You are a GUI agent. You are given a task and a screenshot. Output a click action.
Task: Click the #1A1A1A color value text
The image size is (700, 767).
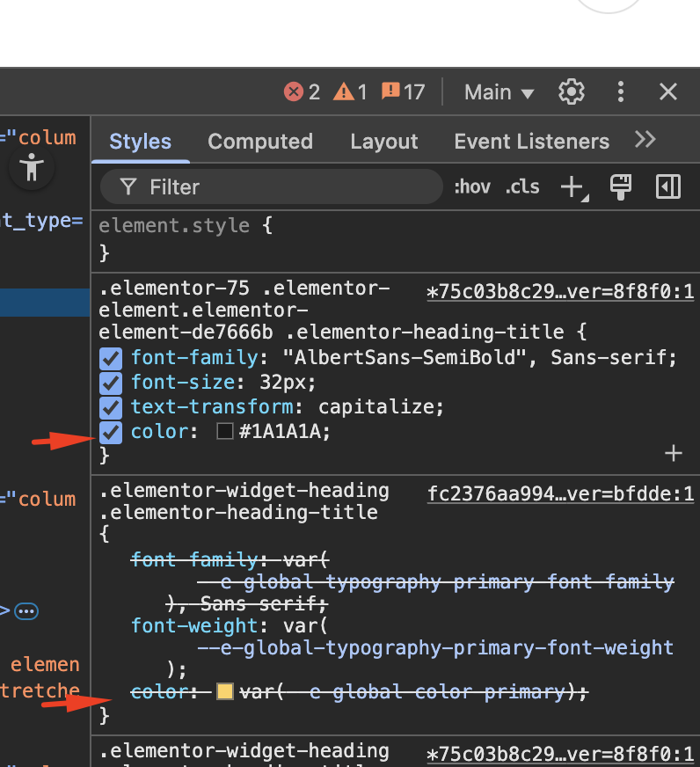click(x=281, y=431)
